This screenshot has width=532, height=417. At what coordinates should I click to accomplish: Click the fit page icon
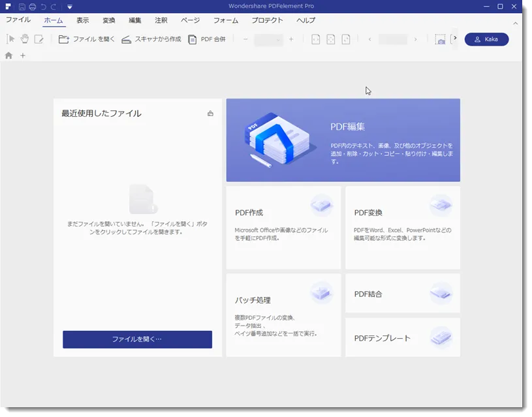[x=331, y=39]
